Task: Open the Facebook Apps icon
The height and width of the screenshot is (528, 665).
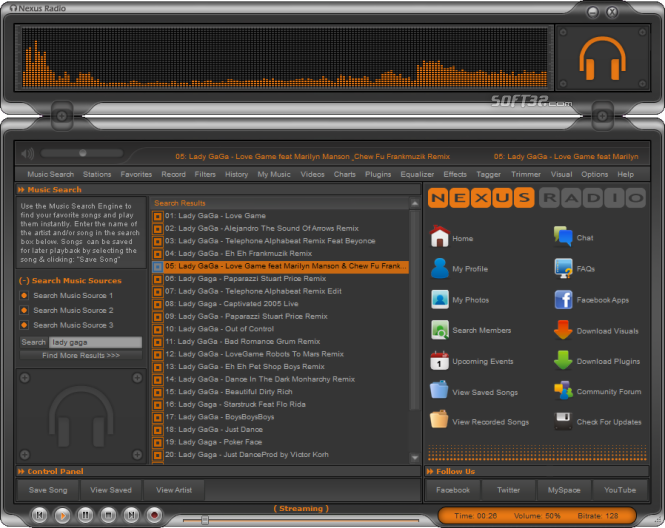Action: point(563,300)
